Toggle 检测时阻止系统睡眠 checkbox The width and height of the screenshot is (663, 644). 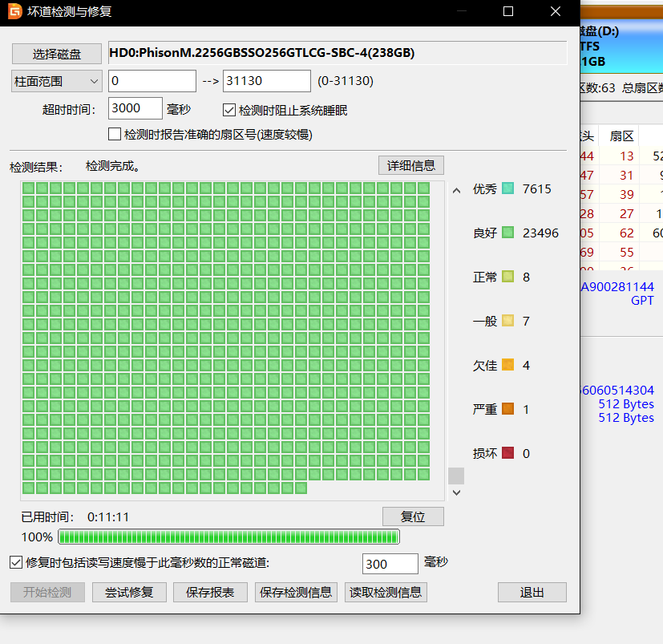click(x=229, y=110)
